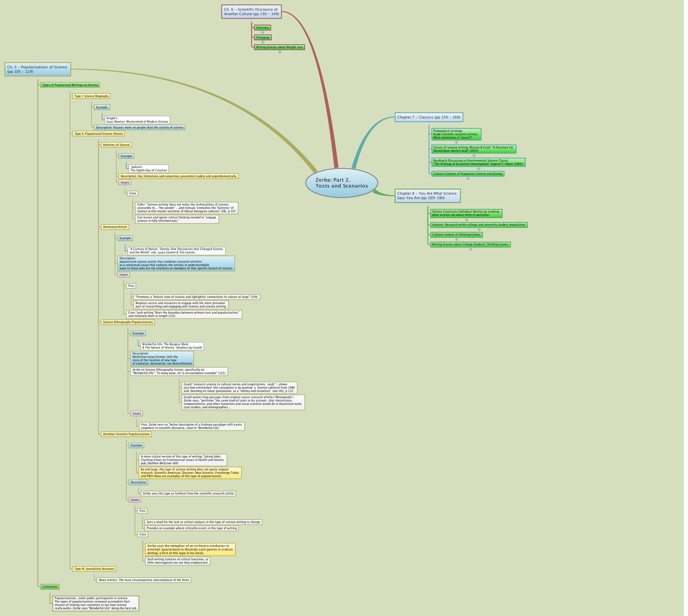688x616 pixels.
Task: Select the green Conclusion node
Action: click(50, 587)
